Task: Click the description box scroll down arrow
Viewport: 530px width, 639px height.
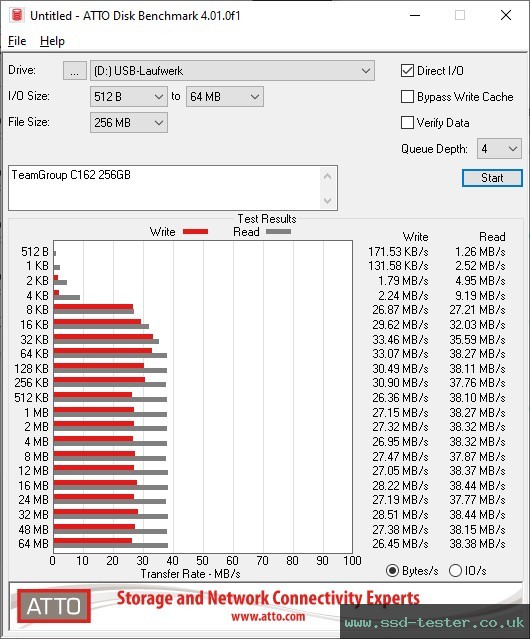Action: [328, 200]
